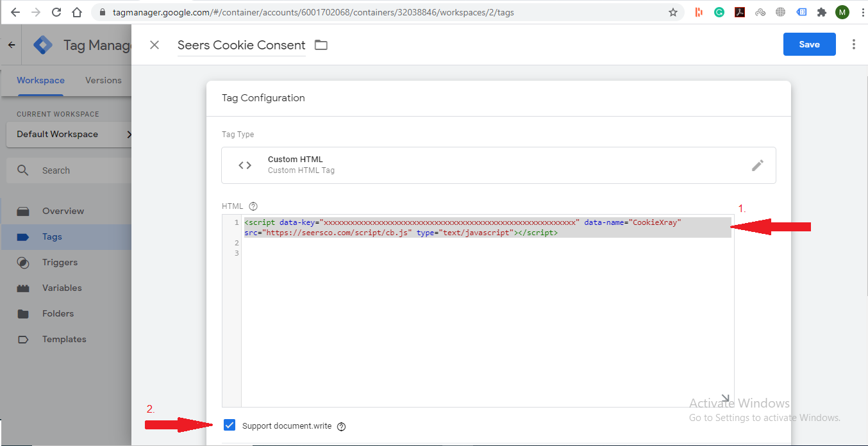Click the orange bars extension icon

coord(699,12)
